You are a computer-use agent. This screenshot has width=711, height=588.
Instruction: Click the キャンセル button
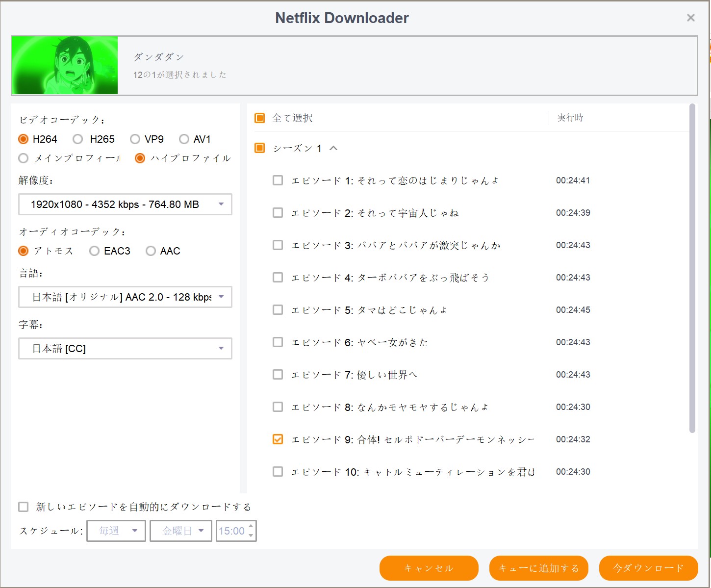click(x=429, y=568)
